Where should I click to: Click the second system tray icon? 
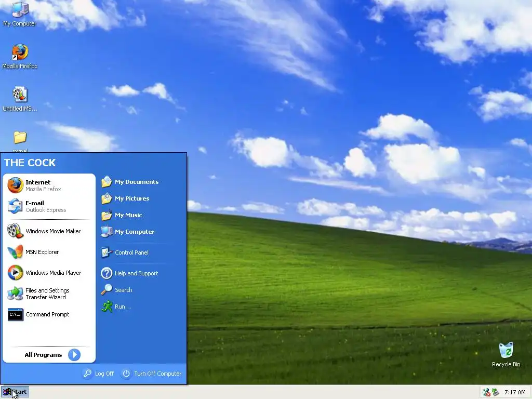click(495, 392)
